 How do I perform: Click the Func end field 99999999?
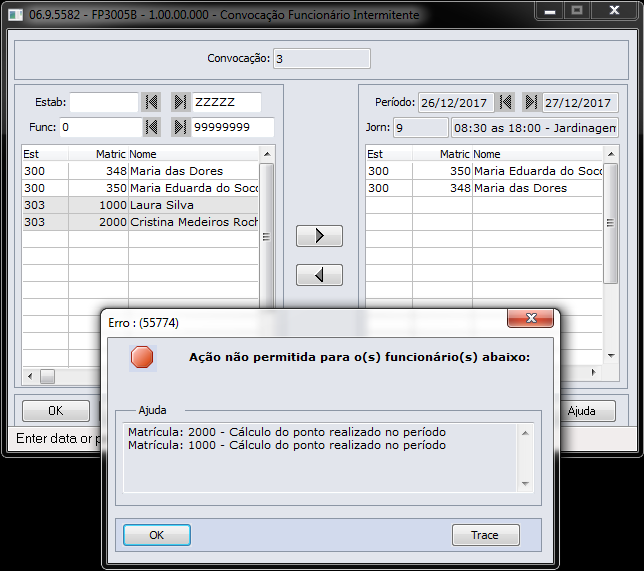[233, 127]
